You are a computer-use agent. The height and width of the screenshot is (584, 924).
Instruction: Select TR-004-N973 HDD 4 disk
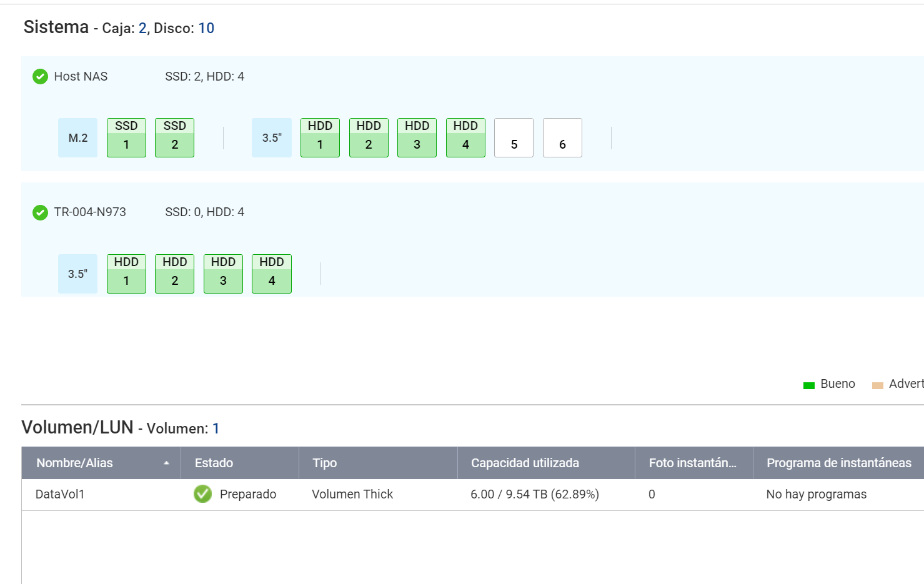[272, 274]
